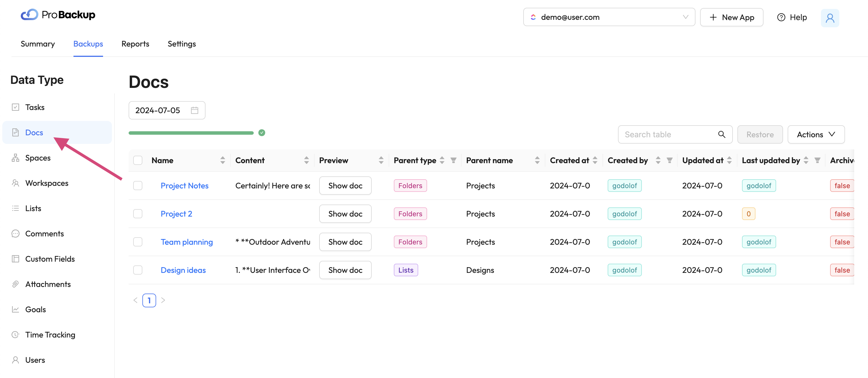Click the Help button
Image resolution: width=868 pixels, height=378 pixels.
click(792, 17)
